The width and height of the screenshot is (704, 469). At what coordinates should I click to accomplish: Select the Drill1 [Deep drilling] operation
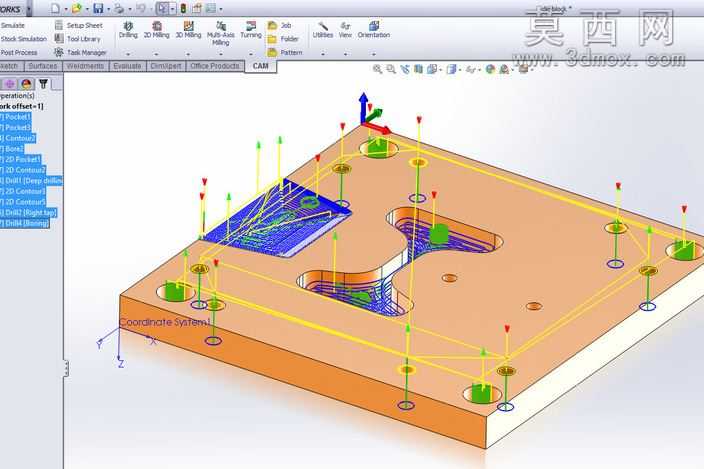click(31, 181)
